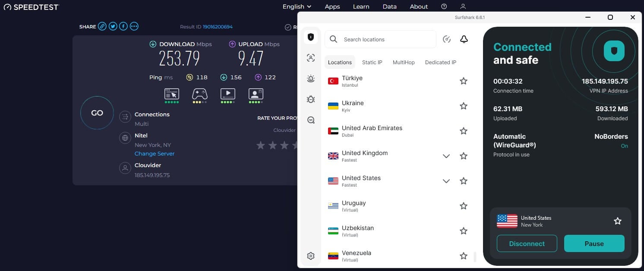The width and height of the screenshot is (644, 271).
Task: Expand the United Kingdom server list
Action: click(446, 156)
